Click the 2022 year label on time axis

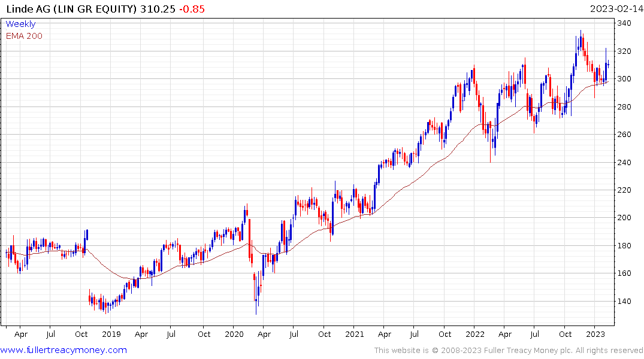(x=475, y=334)
